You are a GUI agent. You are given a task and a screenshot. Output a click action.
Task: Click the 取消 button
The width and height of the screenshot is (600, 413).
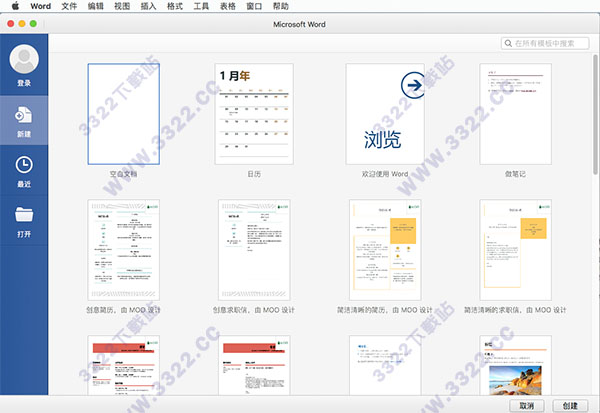click(x=527, y=406)
